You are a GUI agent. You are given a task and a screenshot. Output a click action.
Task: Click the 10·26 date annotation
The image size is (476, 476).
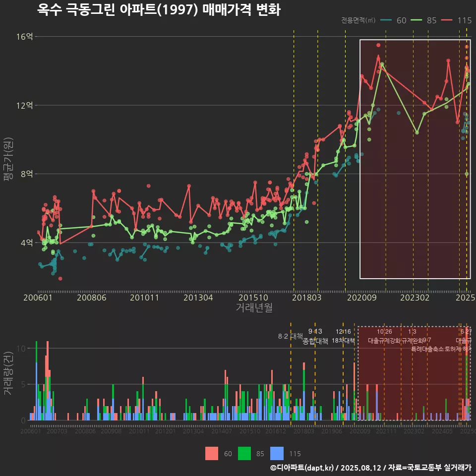[384, 332]
